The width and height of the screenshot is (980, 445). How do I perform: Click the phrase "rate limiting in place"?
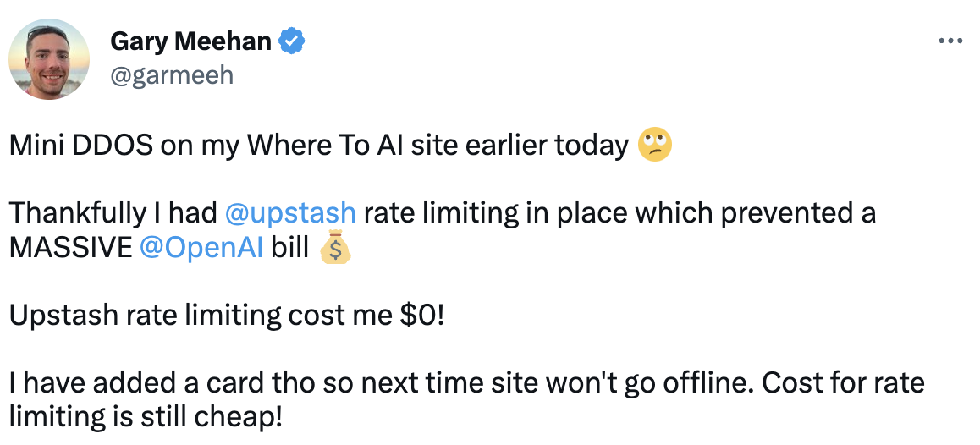457,213
